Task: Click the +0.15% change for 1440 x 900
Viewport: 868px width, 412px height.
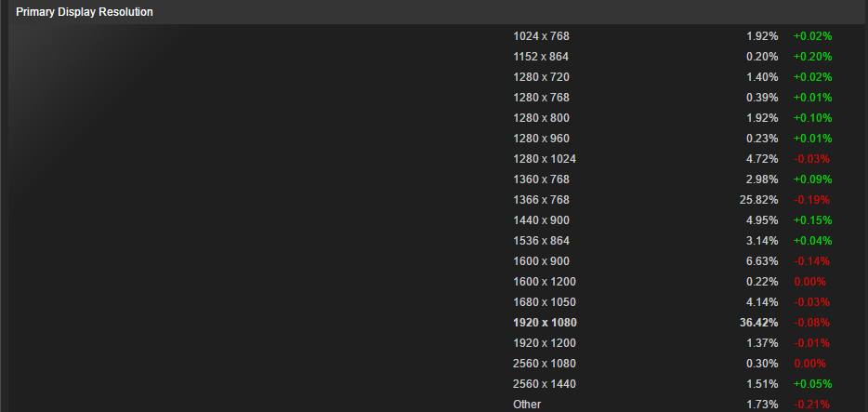Action: (812, 220)
